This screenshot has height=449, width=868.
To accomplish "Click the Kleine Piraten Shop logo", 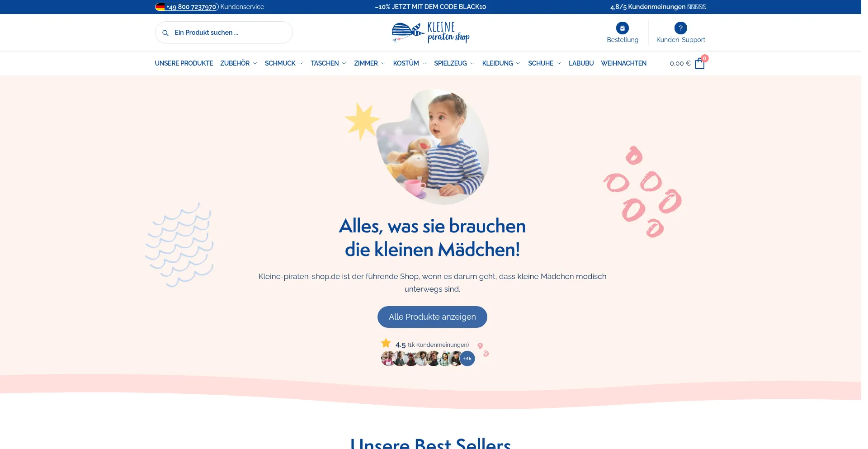I will (x=430, y=33).
